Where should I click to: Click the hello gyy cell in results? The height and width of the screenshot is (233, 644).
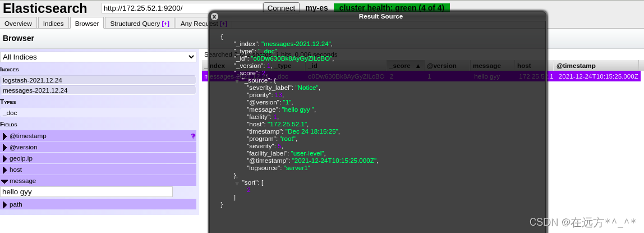coord(487,76)
